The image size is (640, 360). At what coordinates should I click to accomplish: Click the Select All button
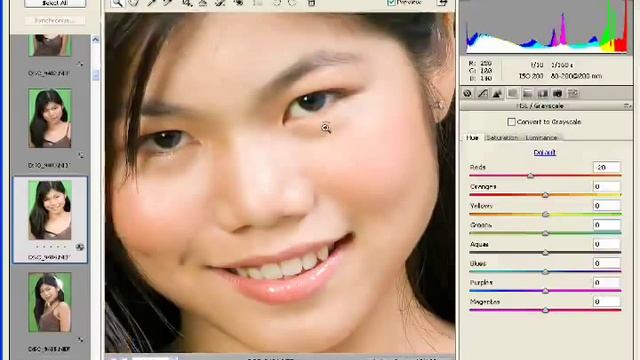point(55,3)
